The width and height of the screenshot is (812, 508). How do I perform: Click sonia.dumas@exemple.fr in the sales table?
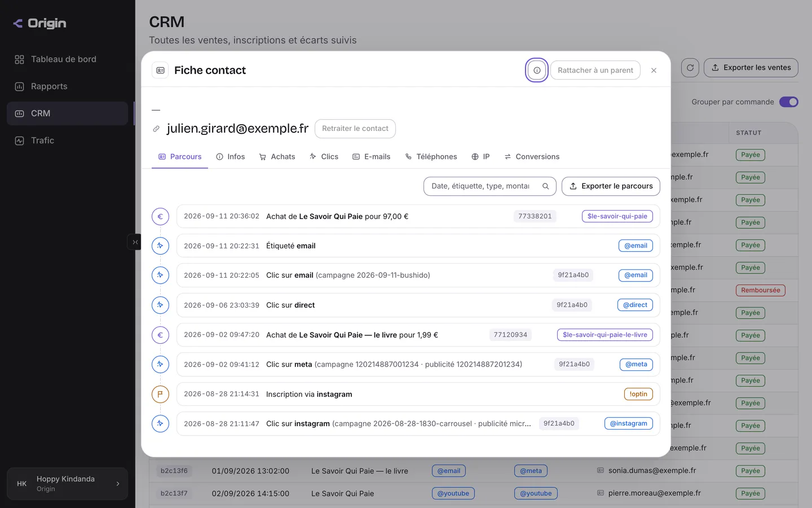pos(652,471)
